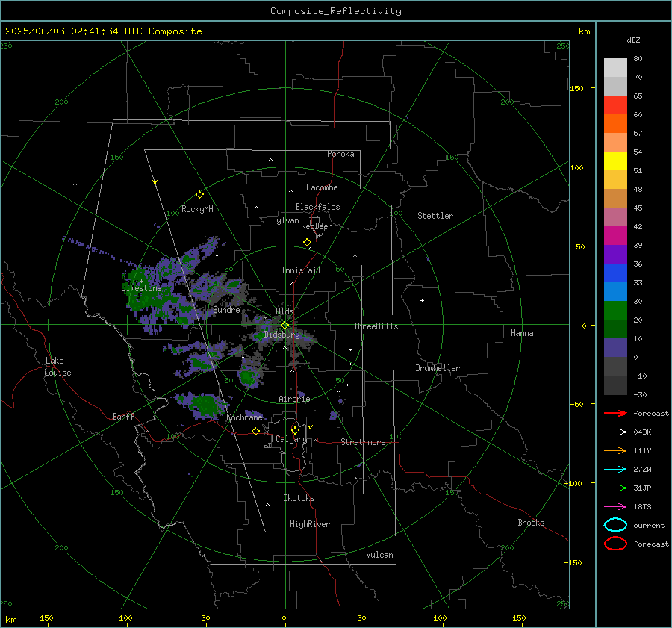Click the HighRiver town label

coord(310,524)
